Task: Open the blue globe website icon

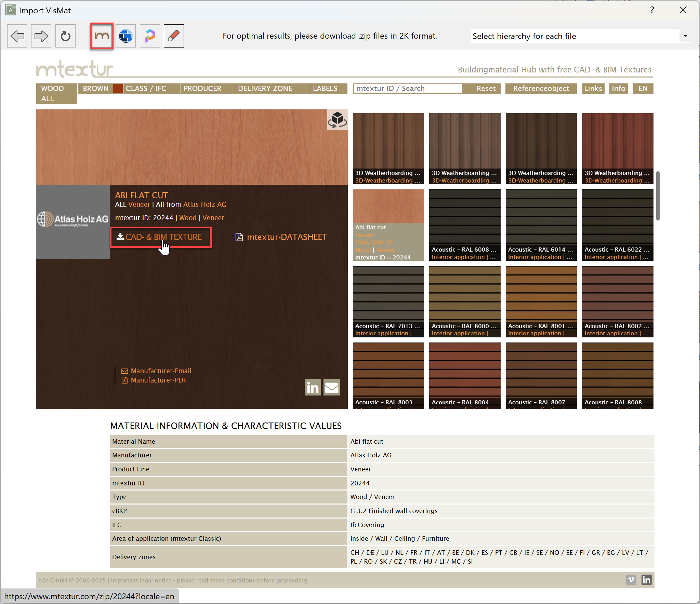Action: pos(126,36)
